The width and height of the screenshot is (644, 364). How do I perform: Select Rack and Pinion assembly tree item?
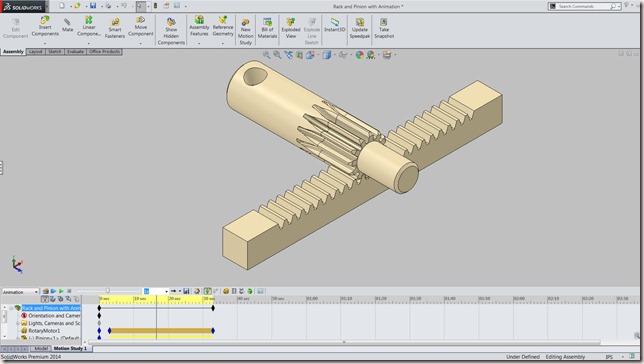[51, 308]
